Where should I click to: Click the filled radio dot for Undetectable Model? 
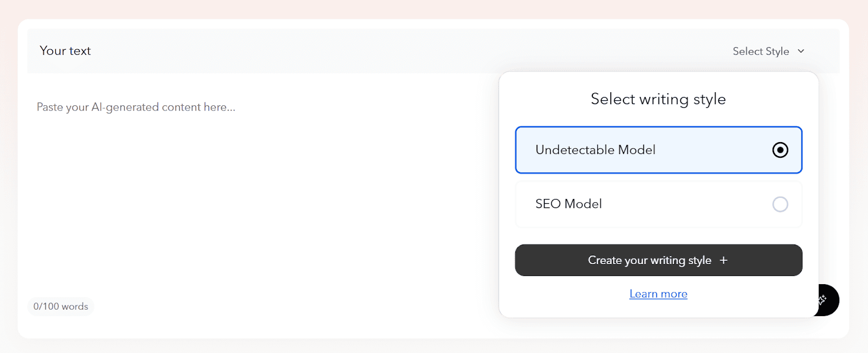780,150
